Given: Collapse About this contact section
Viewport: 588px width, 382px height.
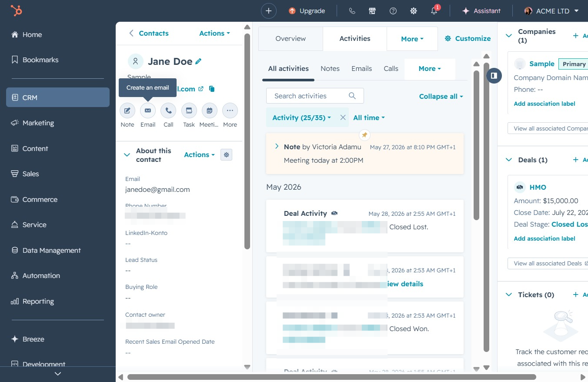Looking at the screenshot, I should (127, 155).
